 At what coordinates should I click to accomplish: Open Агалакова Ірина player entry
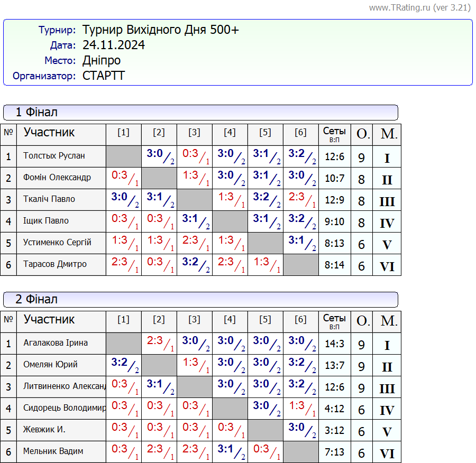point(56,343)
